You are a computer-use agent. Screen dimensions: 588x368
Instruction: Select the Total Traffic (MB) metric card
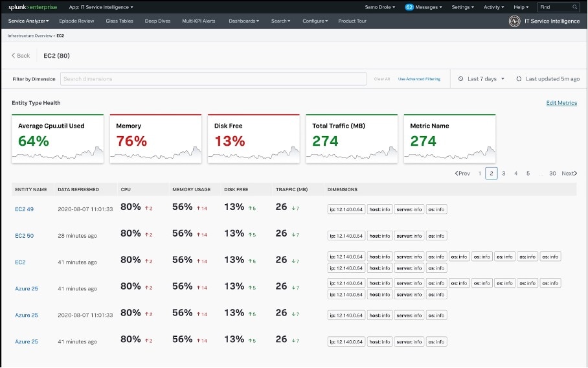352,139
